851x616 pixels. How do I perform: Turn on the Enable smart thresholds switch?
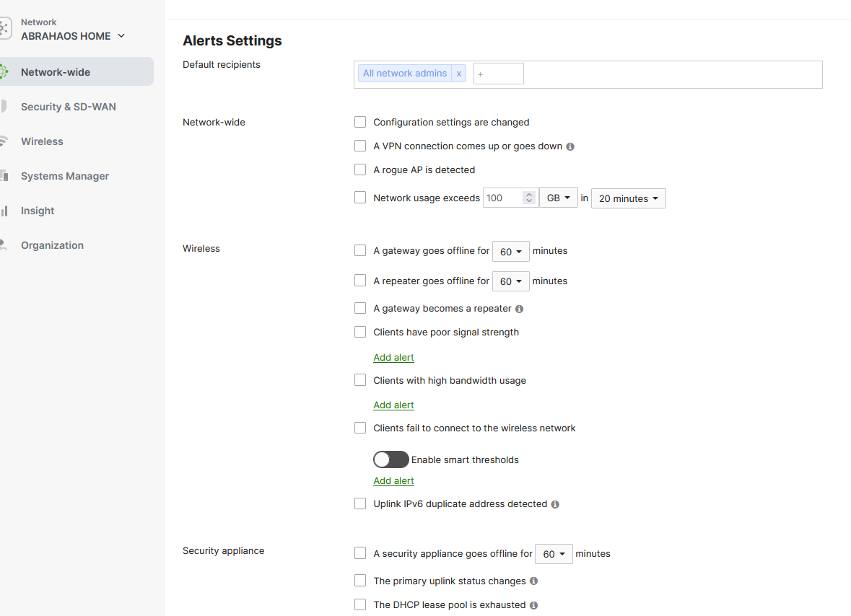coord(390,459)
